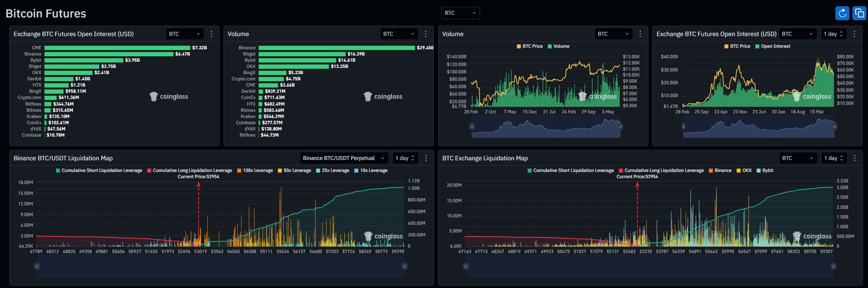Click right zoom handle of Open Interest chart slider
This screenshot has width=868, height=288.
point(834,127)
